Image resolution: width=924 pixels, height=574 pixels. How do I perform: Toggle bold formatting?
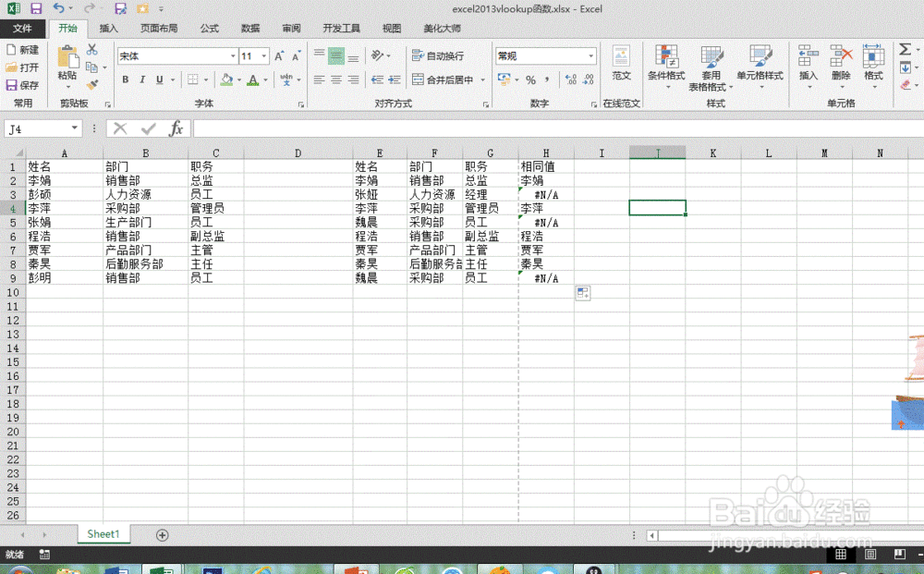tap(126, 79)
